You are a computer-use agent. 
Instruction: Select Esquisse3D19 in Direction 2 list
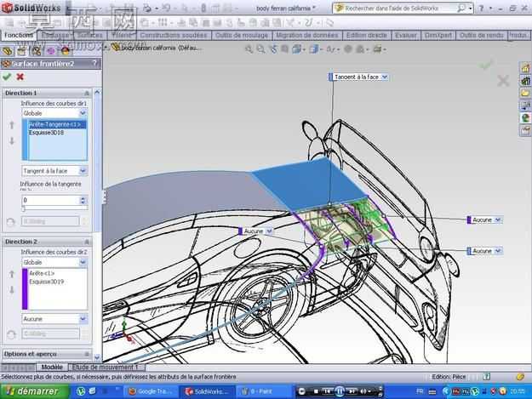(x=47, y=282)
